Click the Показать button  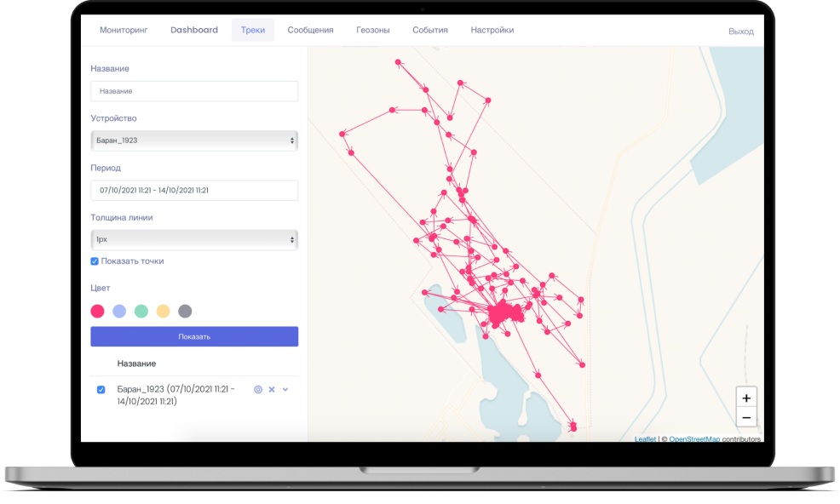[x=194, y=336]
